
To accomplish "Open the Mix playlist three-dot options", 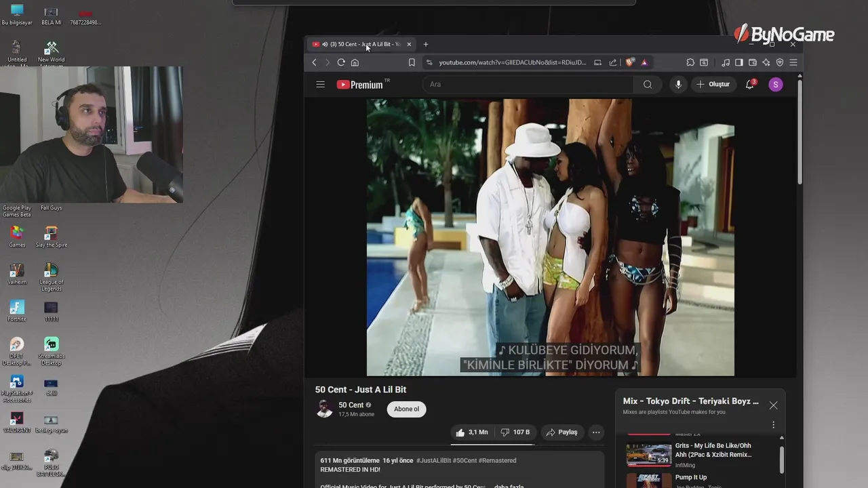I will click(773, 425).
